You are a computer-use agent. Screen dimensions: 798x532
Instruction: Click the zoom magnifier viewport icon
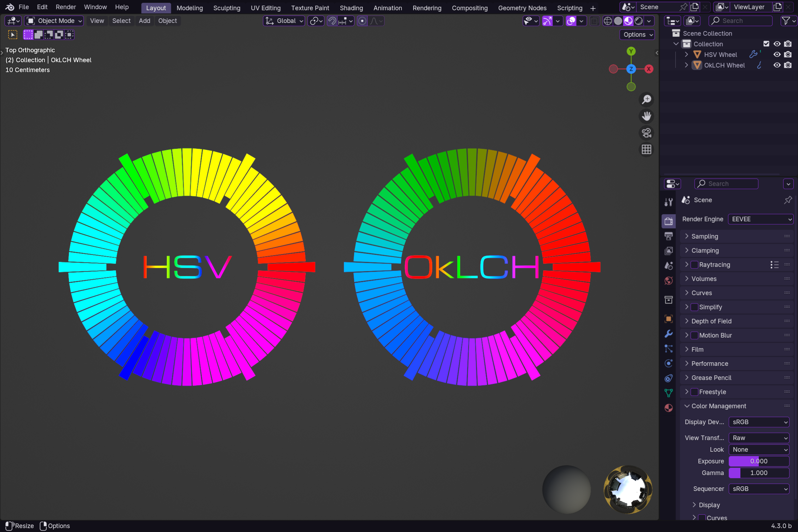point(646,99)
